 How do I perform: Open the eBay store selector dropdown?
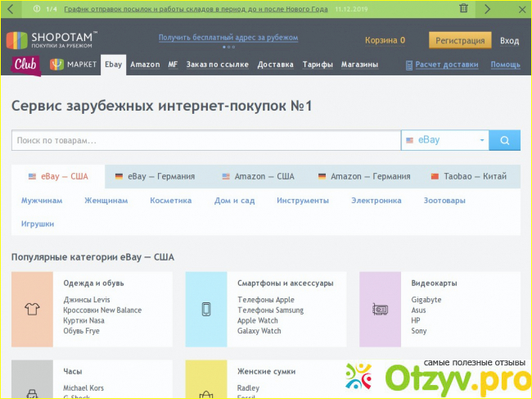pyautogui.click(x=444, y=140)
